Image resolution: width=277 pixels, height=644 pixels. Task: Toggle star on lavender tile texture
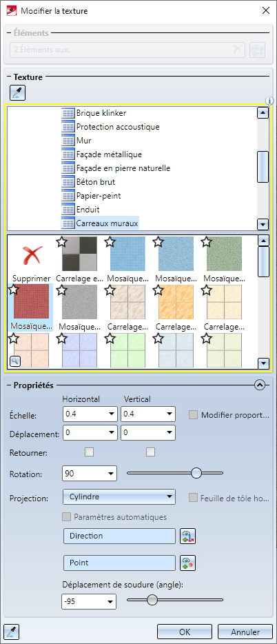(61, 339)
